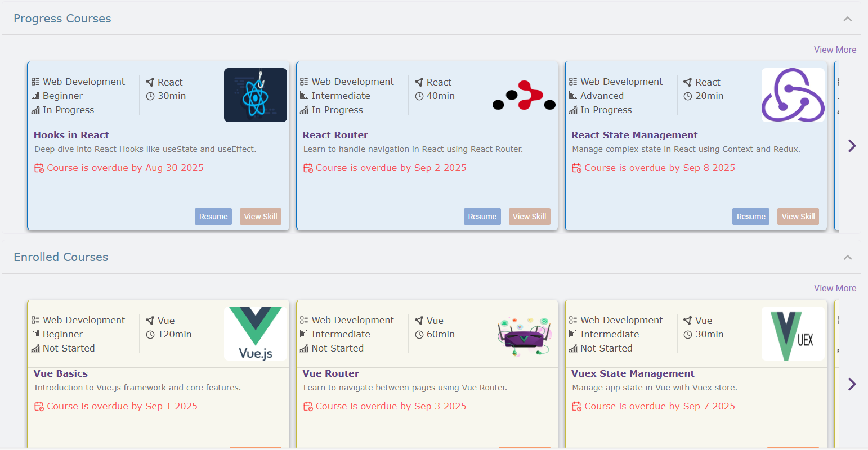Click the In Progress status icon on React Router
Screen dimensions: 868x450
click(304, 110)
